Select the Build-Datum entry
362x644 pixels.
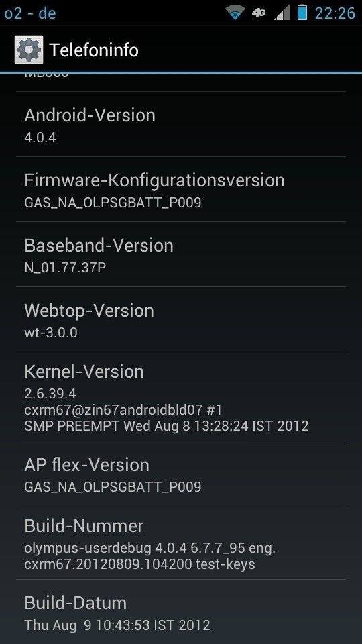pos(181,612)
